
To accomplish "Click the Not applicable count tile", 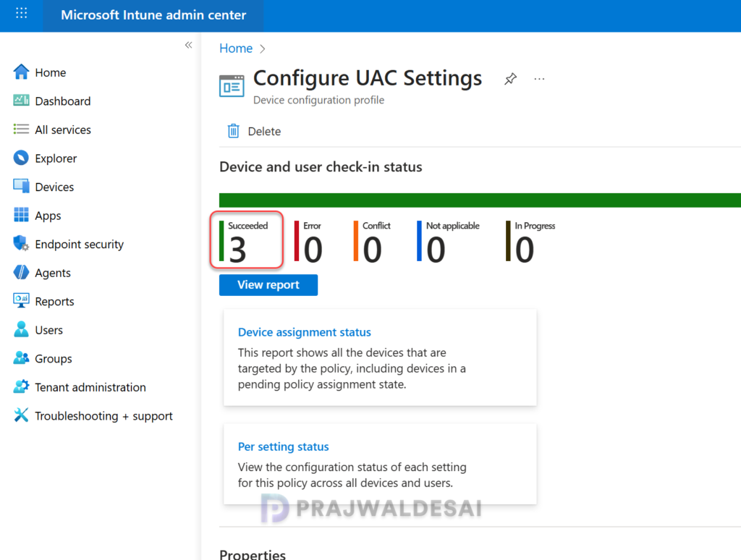I will [448, 242].
